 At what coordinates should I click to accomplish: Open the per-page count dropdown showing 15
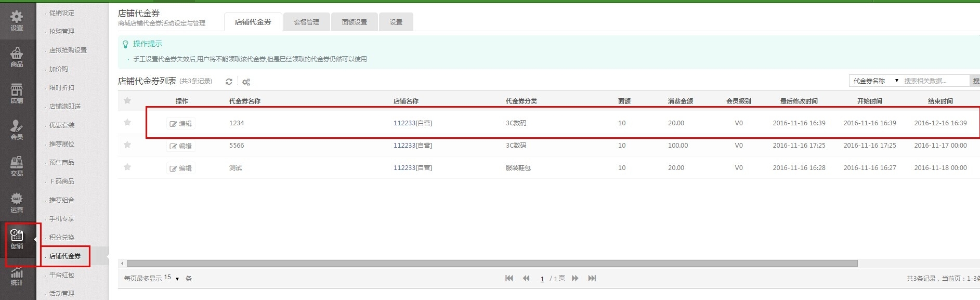172,278
